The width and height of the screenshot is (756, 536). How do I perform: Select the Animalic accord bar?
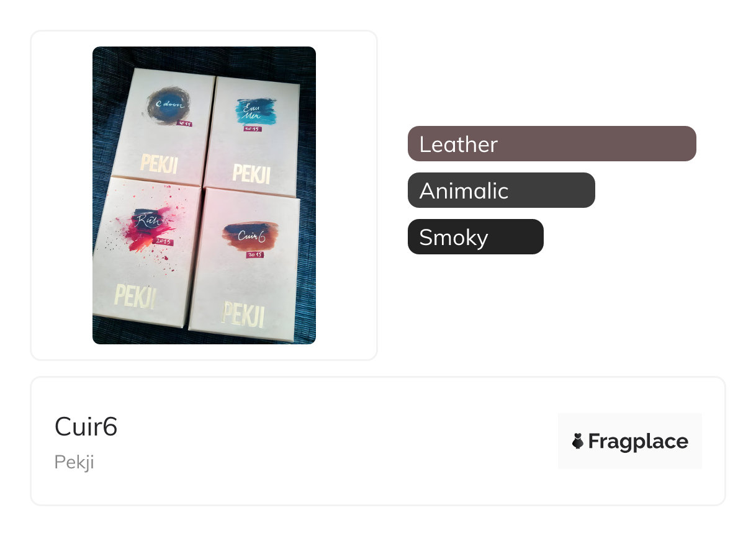[x=501, y=190]
